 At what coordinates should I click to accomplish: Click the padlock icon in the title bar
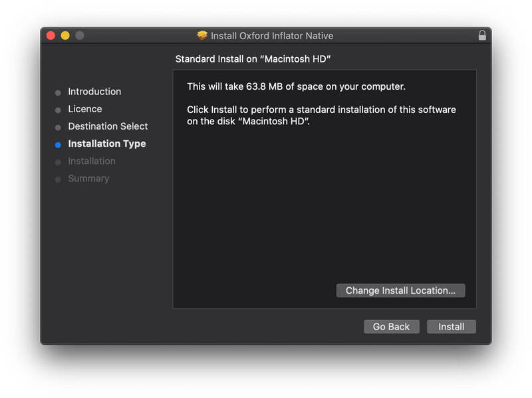482,36
